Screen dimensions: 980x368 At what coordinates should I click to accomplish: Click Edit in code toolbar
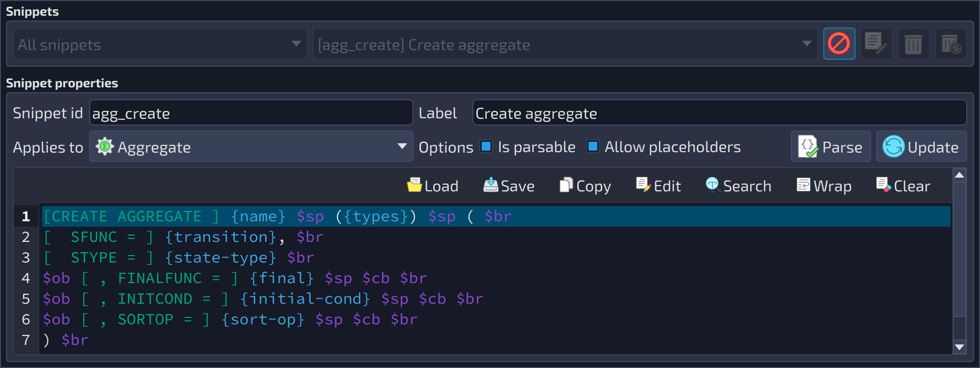[658, 186]
